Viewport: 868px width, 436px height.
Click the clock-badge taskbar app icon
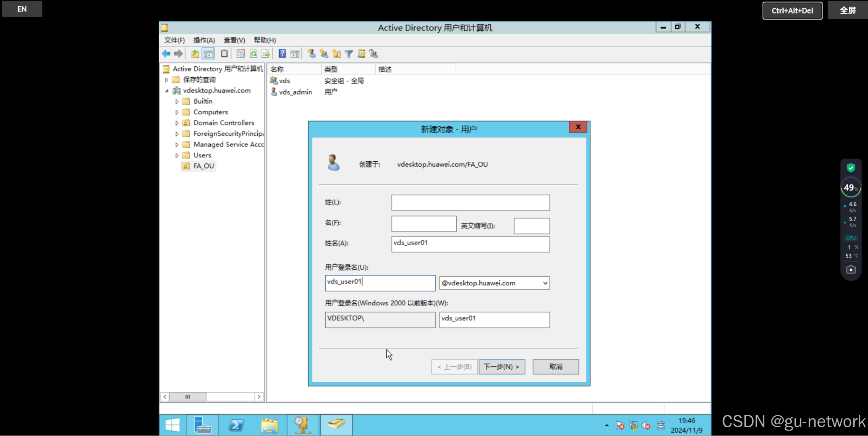pyautogui.click(x=303, y=425)
